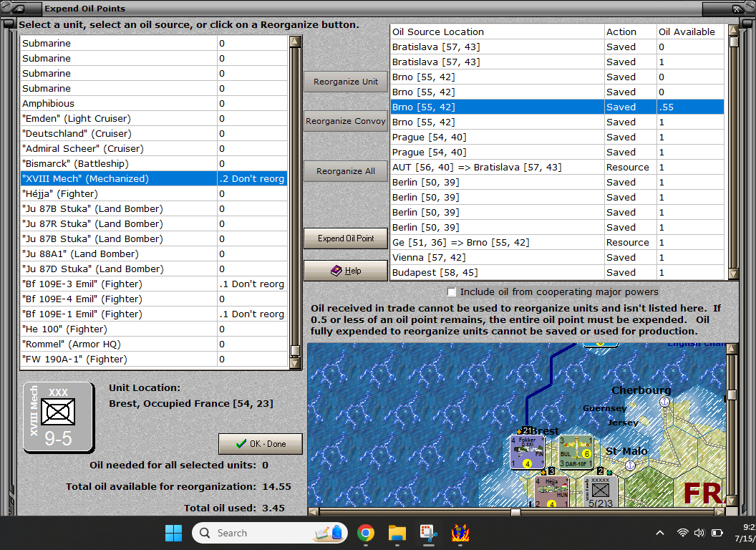Image resolution: width=756 pixels, height=550 pixels.
Task: Select "Héjja" (Fighter) row in unit list
Action: coord(155,193)
